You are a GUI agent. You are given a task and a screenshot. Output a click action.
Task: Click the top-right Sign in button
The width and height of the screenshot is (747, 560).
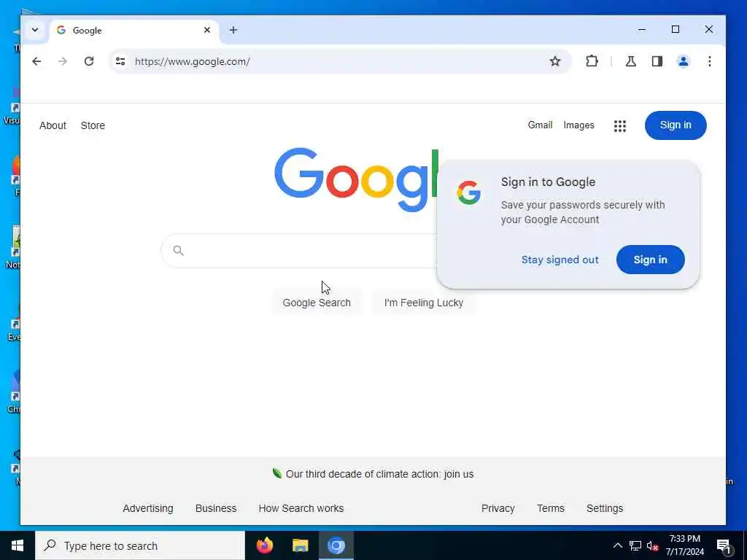[x=676, y=125]
